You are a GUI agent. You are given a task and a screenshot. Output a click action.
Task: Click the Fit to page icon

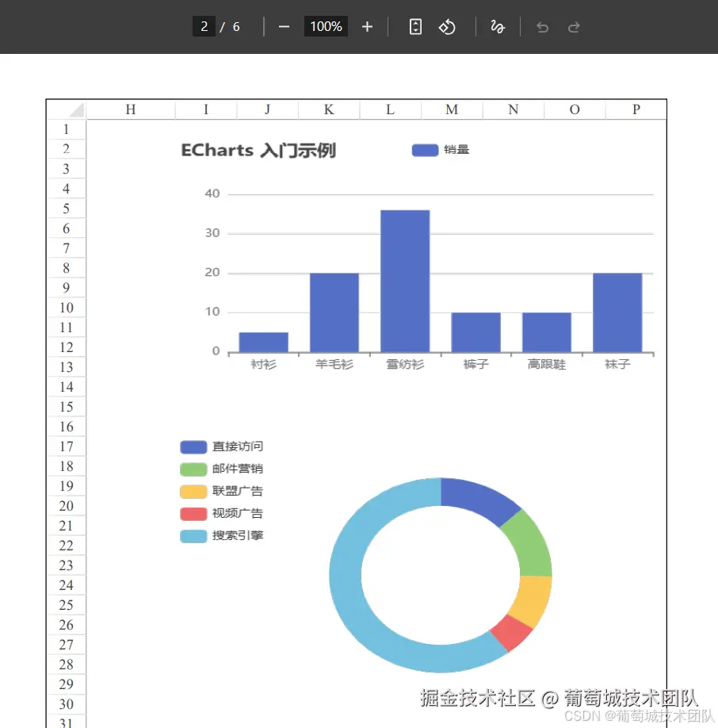pos(415,26)
